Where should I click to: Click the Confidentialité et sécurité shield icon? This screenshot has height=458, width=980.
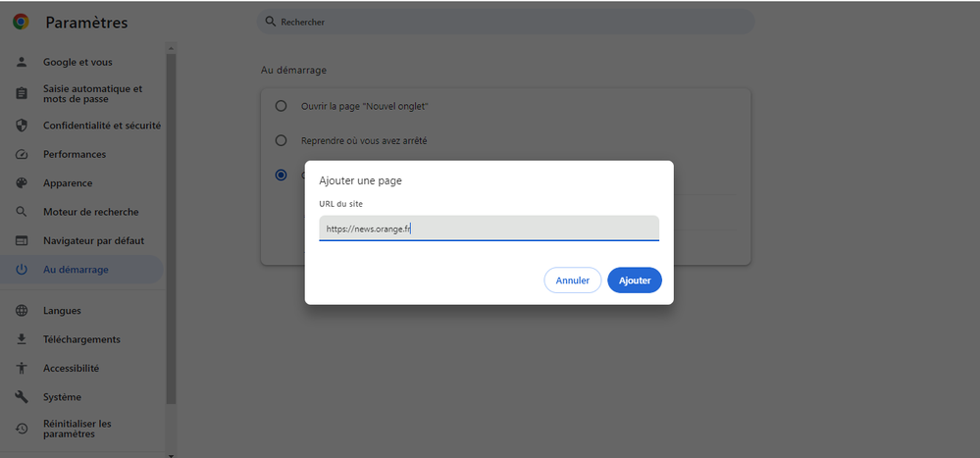point(22,126)
